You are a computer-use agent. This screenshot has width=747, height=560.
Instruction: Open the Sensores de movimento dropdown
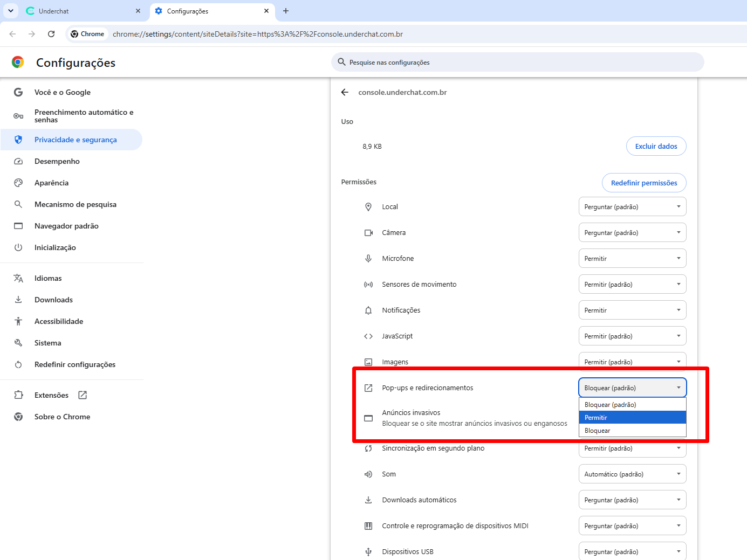click(x=632, y=284)
